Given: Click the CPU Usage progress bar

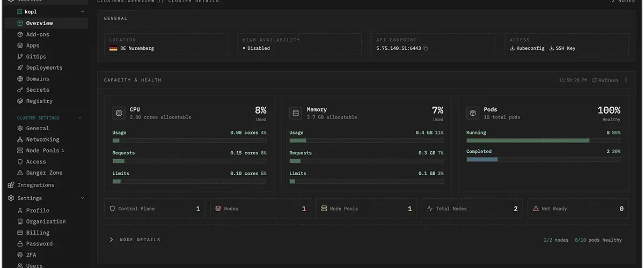Looking at the screenshot, I should click(189, 140).
